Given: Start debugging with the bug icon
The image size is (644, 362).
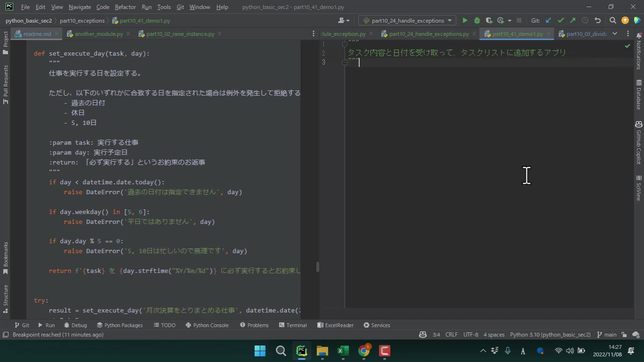Looking at the screenshot, I should click(477, 20).
